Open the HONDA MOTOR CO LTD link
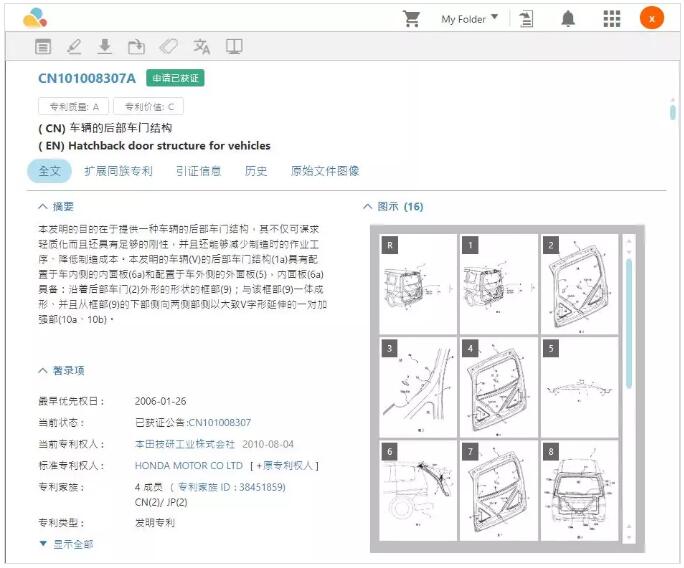This screenshot has width=684, height=568. (189, 466)
